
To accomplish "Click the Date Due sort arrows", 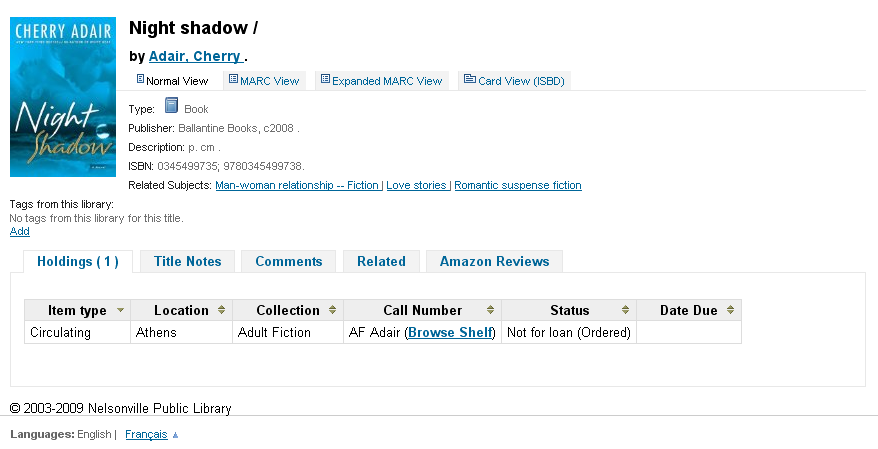I will coord(730,310).
